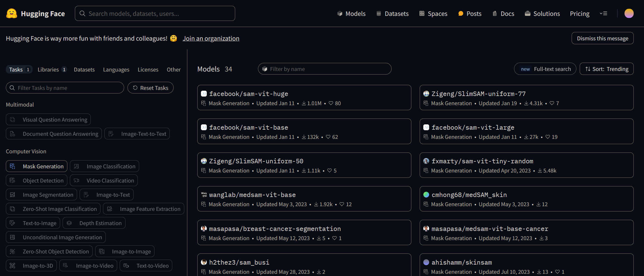
Task: Click the Image-to-Video task icon
Action: pos(66,265)
